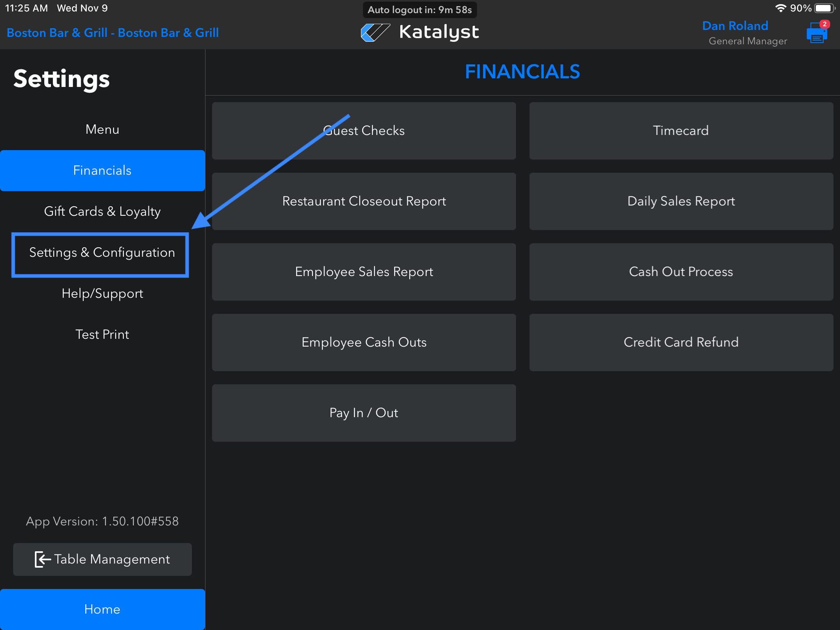Open the Menu settings section
Screen dimensions: 840x630
[102, 130]
